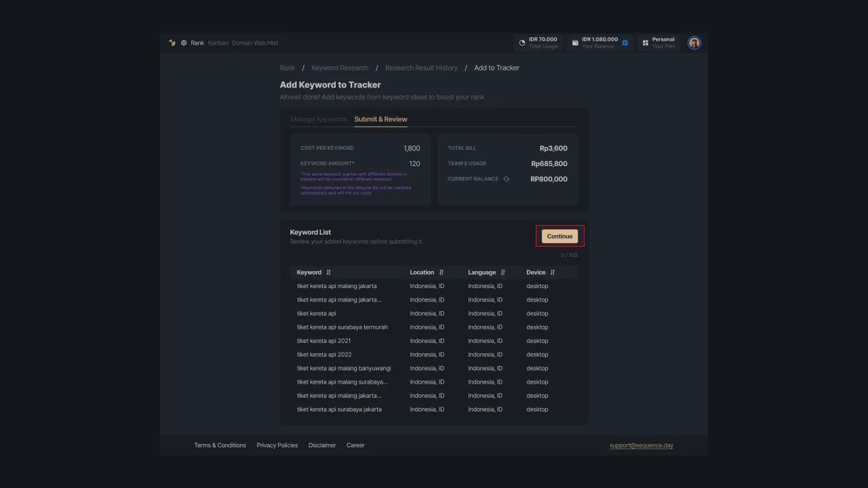Click the Total Usage pie chart widget
This screenshot has width=868, height=488.
[538, 43]
